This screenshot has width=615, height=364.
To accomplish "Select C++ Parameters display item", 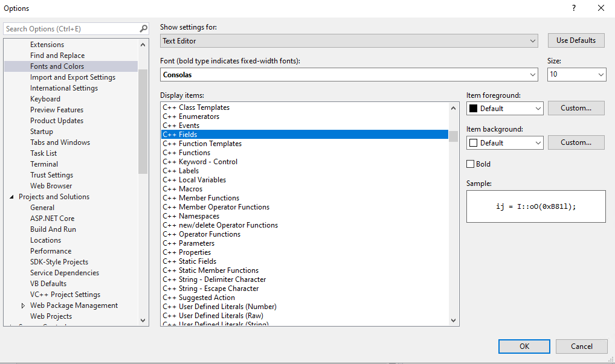I will [304, 243].
